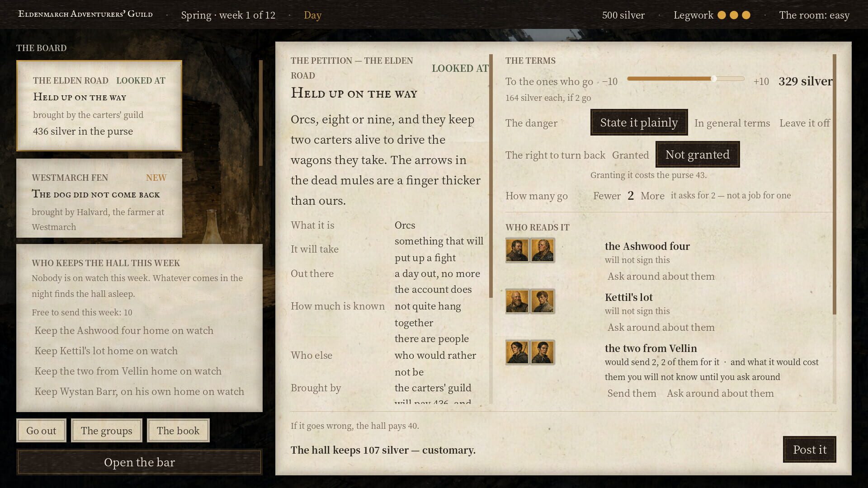Ask around about the Ashwood four
This screenshot has height=488, width=868.
[x=661, y=277]
